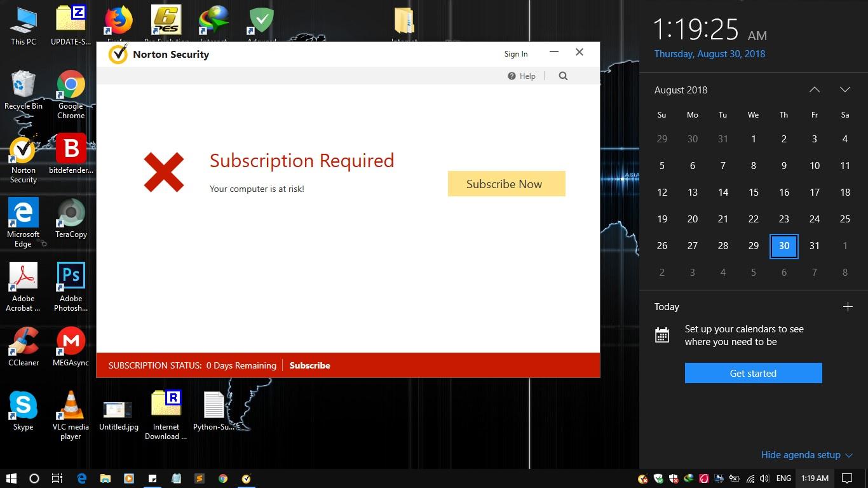
Task: Open This PC desktop icon
Action: 24,27
